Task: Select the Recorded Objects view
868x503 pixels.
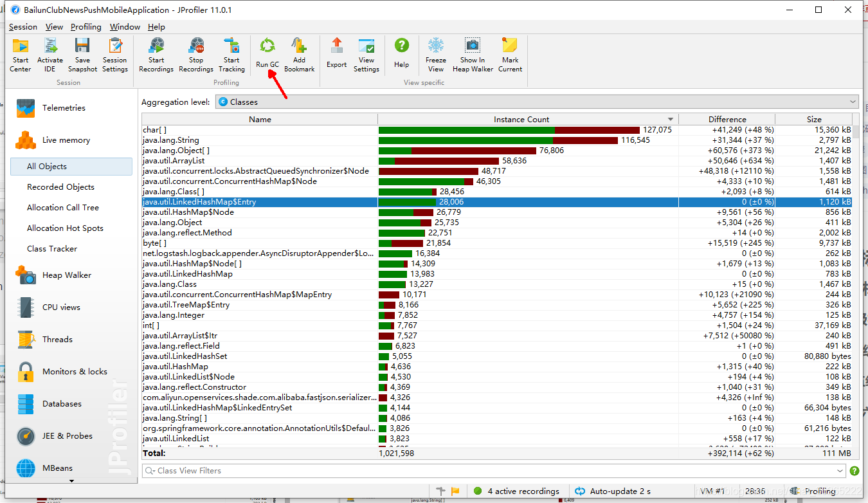Action: pos(60,187)
